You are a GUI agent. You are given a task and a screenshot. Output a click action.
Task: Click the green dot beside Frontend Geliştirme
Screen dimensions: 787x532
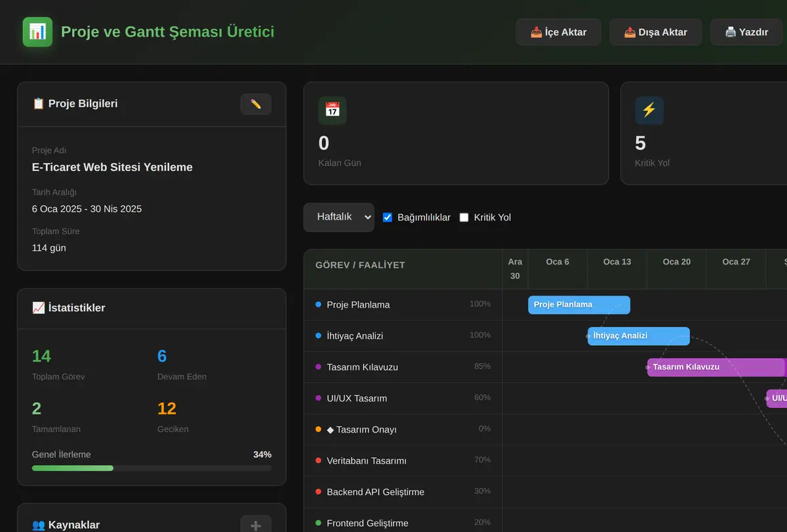(x=318, y=523)
